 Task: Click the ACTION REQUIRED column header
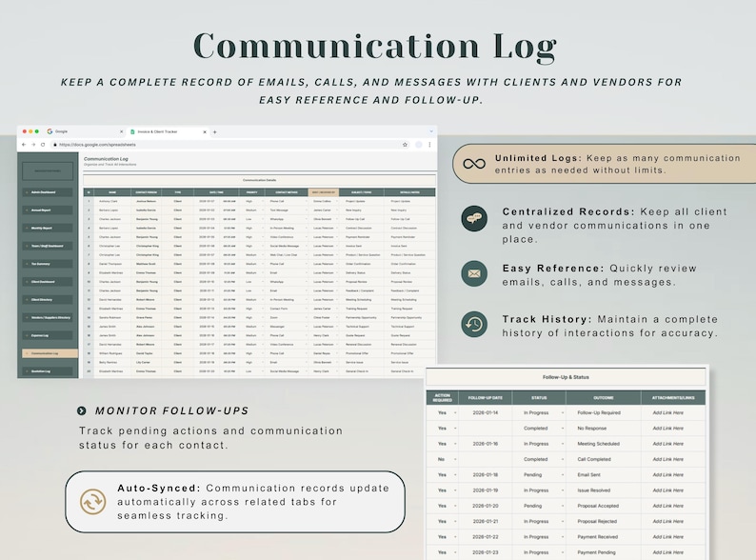click(x=442, y=397)
